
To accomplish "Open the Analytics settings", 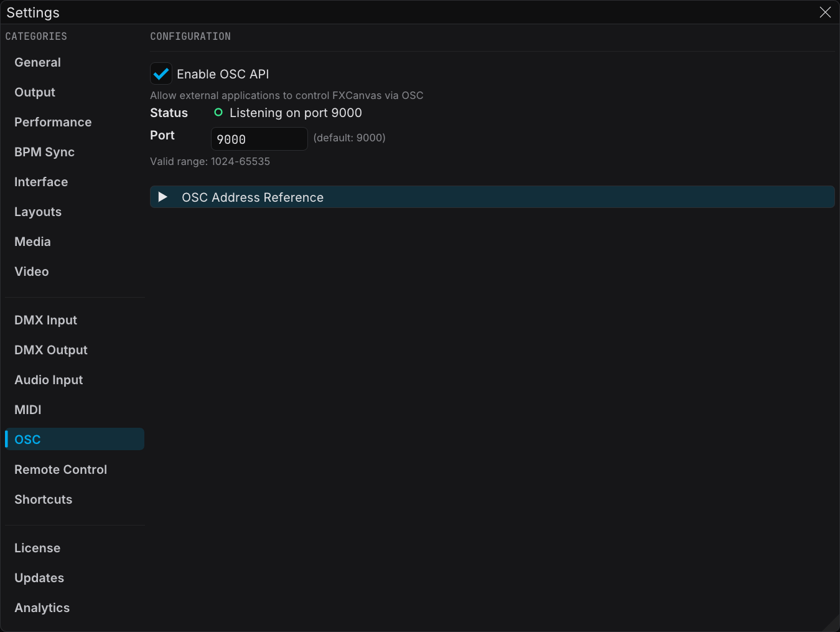I will 75,608.
